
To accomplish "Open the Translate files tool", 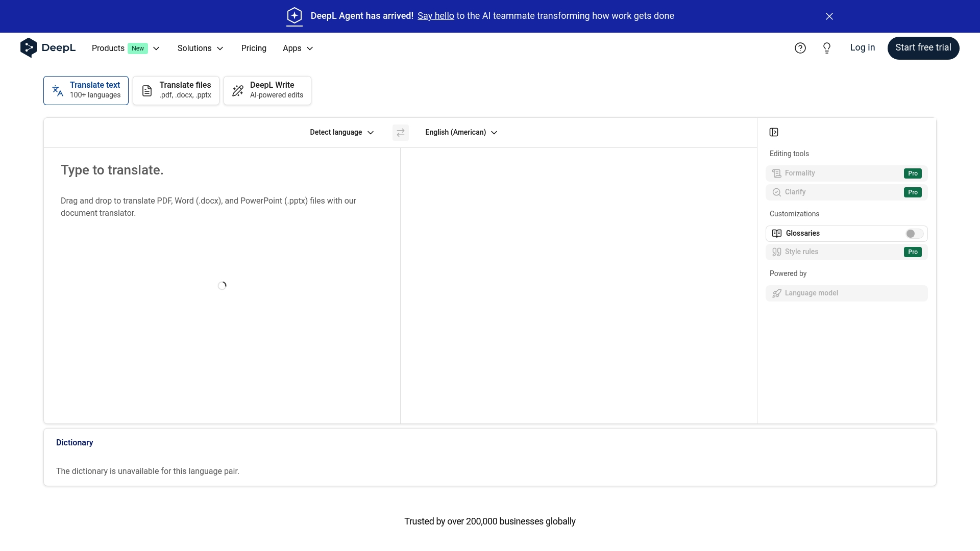I will click(x=176, y=90).
